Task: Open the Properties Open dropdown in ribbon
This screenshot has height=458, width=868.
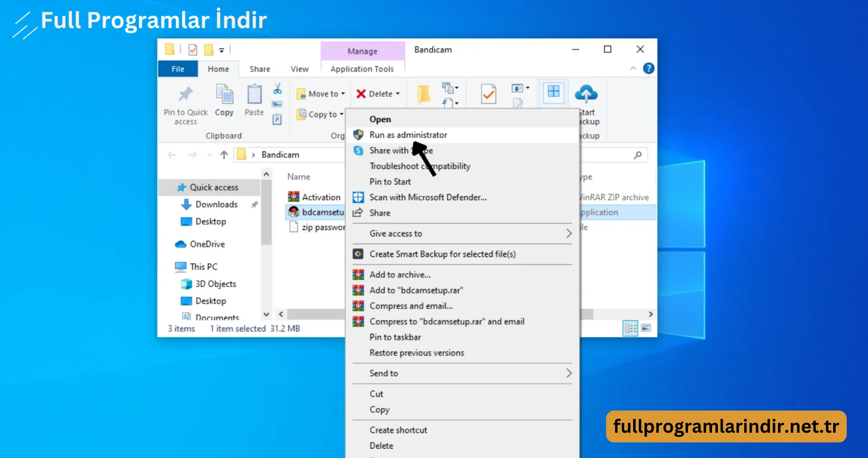Action: (x=521, y=88)
